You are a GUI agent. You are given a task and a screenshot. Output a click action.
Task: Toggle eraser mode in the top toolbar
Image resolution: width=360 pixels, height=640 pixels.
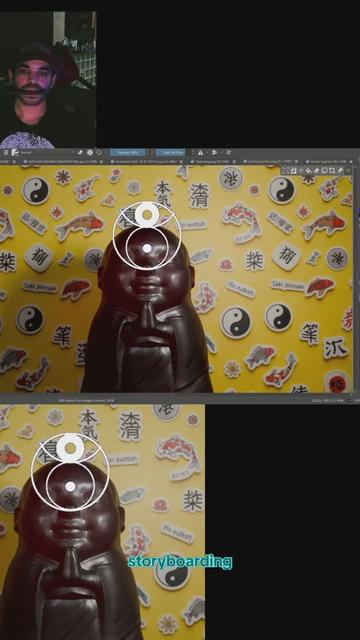click(x=80, y=152)
